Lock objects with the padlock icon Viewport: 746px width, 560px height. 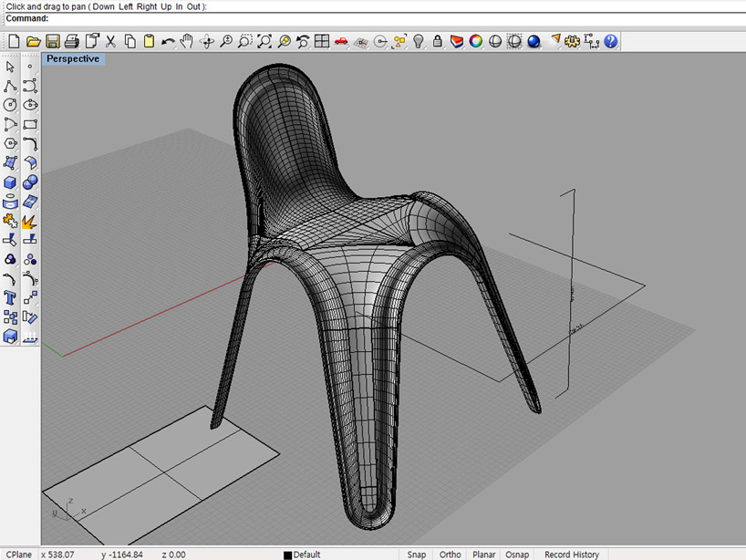(437, 41)
